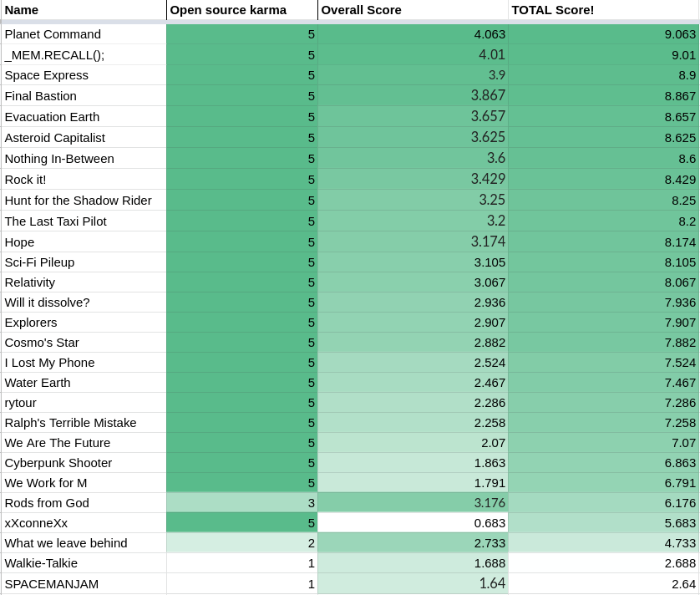Select Sci-Fi Pileup karma cell
The height and width of the screenshot is (595, 700).
(x=242, y=262)
